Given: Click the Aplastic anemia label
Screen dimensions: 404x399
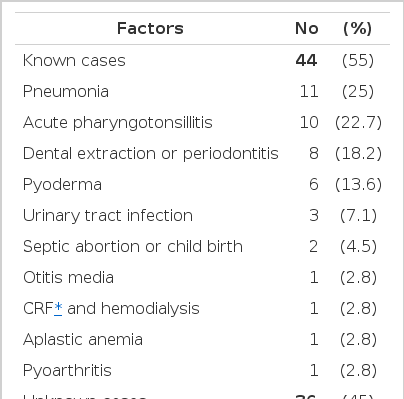Looking at the screenshot, I should tap(83, 340).
